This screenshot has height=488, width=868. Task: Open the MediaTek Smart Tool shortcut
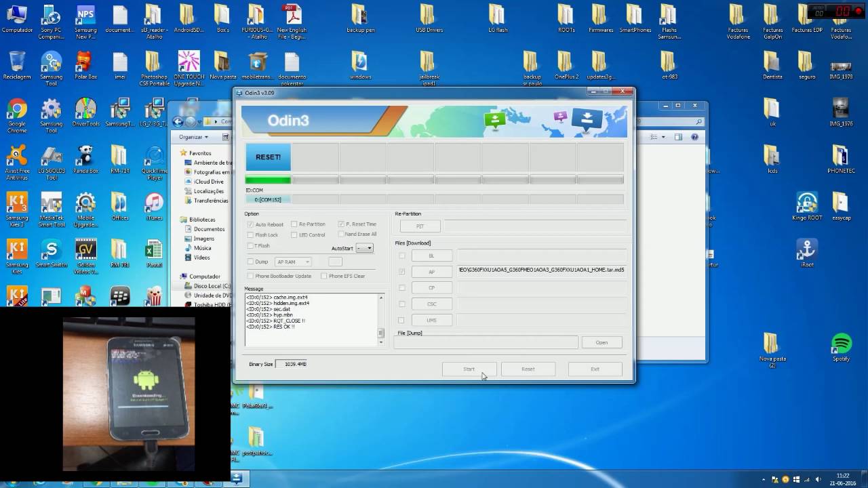pos(52,210)
